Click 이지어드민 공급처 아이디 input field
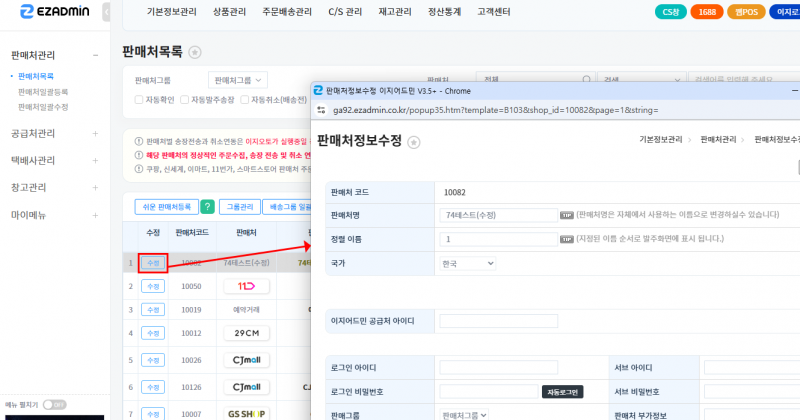This screenshot has height=420, width=800. pyautogui.click(x=498, y=321)
